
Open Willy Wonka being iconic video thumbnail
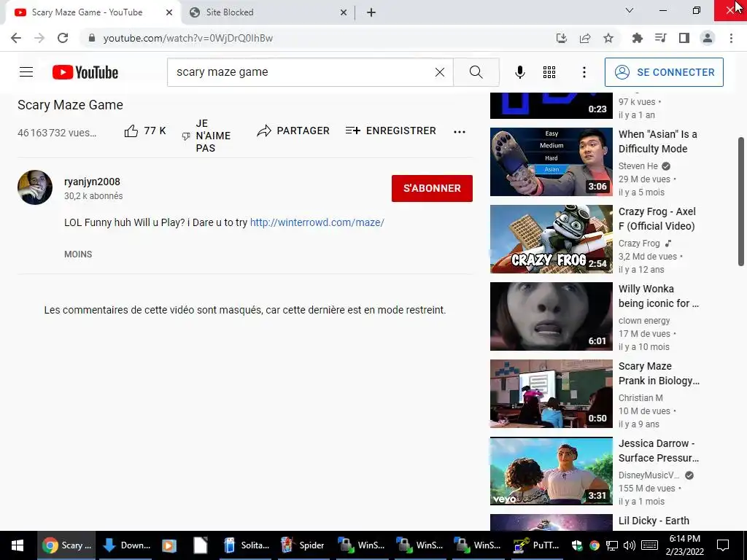click(x=551, y=316)
